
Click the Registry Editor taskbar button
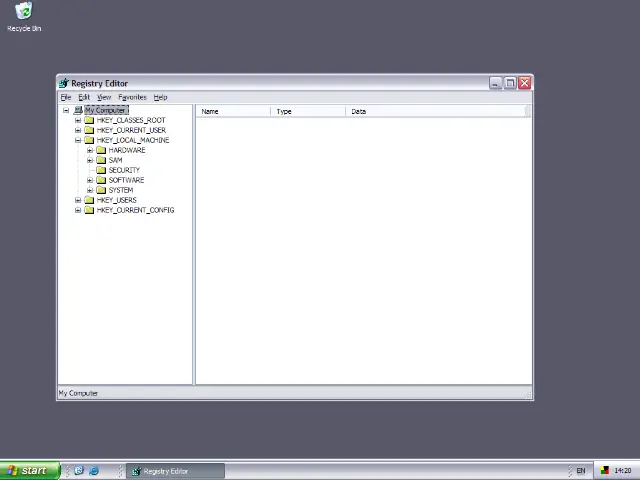(175, 471)
